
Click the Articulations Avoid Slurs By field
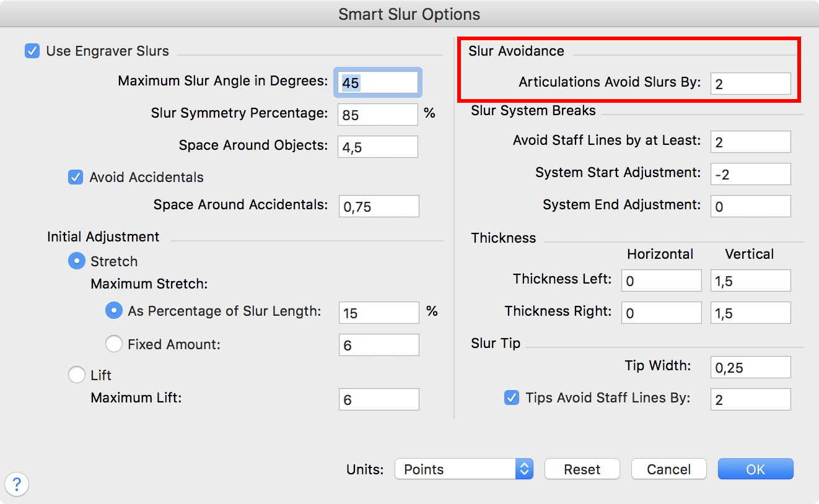(750, 84)
